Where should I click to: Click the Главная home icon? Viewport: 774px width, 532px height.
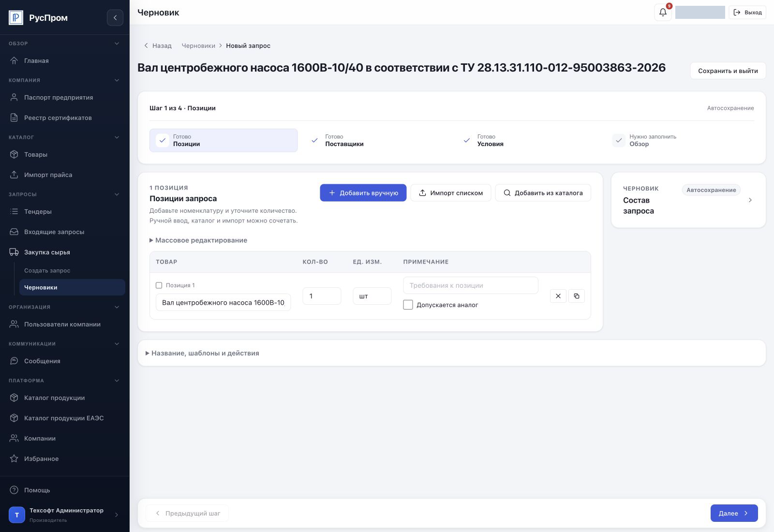(x=15, y=60)
